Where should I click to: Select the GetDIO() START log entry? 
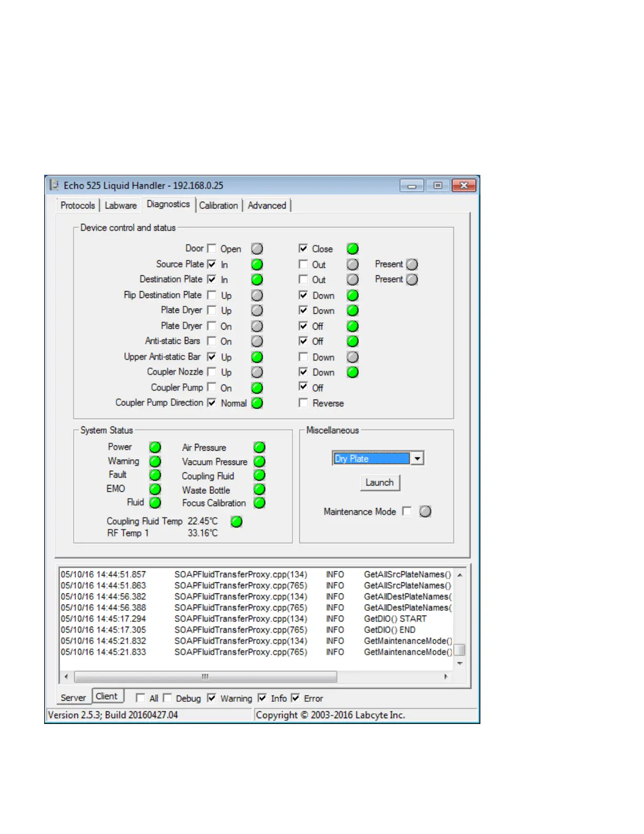tap(256, 619)
